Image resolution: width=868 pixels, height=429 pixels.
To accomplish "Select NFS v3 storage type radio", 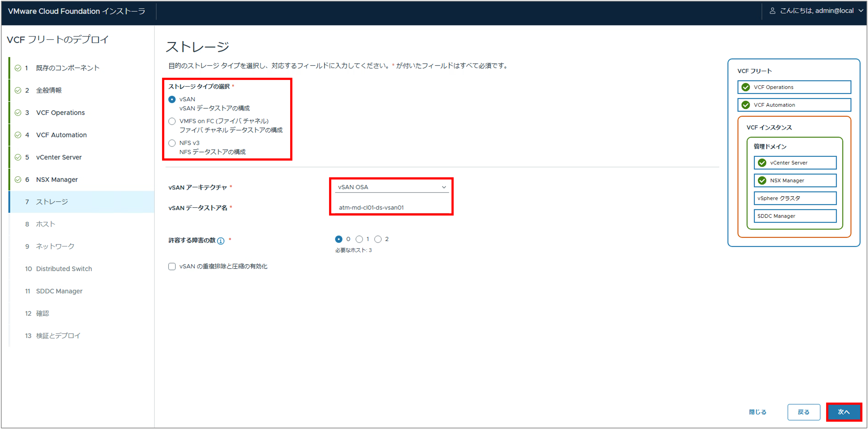I will [x=172, y=143].
